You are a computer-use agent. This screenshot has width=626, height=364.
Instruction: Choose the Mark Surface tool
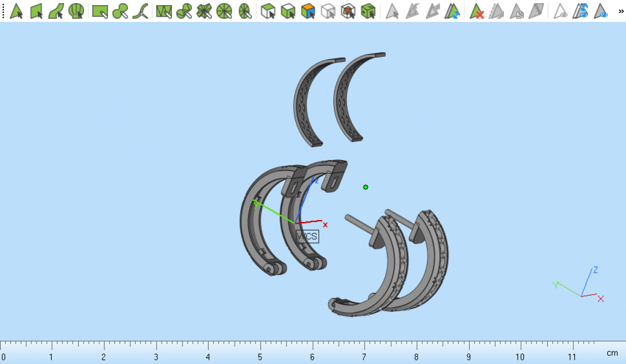(56, 10)
